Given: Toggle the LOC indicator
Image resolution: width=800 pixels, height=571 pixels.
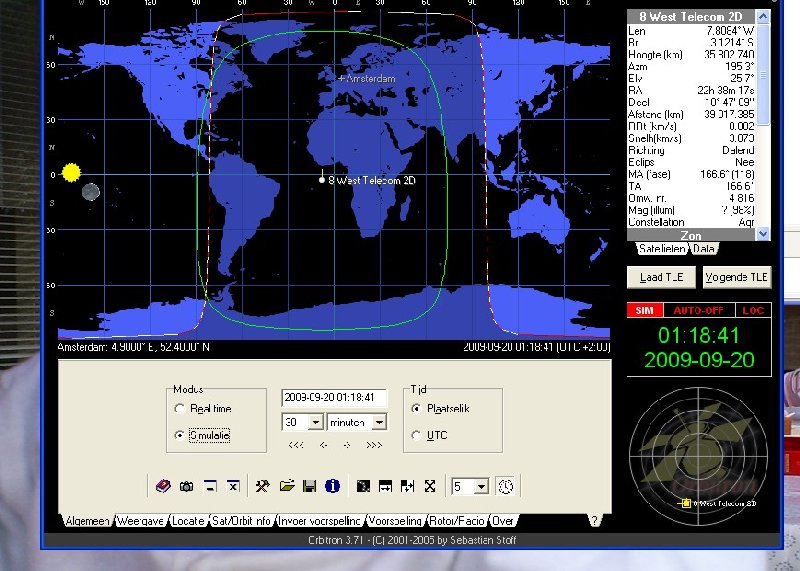Looking at the screenshot, I should (x=753, y=310).
